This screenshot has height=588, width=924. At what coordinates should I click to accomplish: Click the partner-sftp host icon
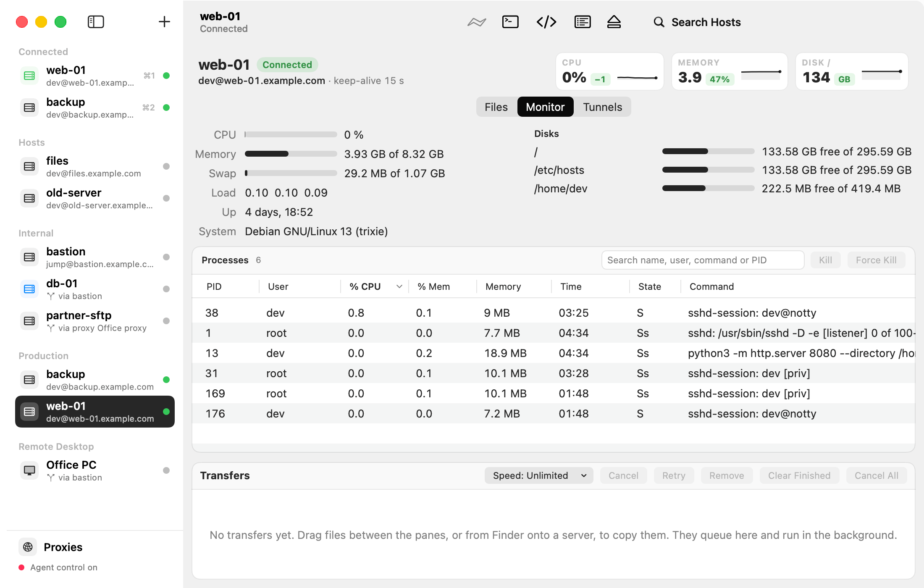tap(29, 321)
